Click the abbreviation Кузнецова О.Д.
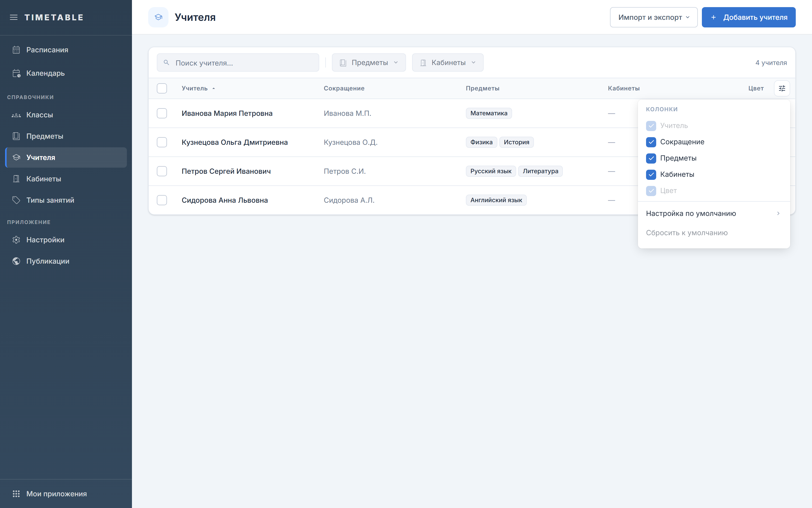 [350, 142]
